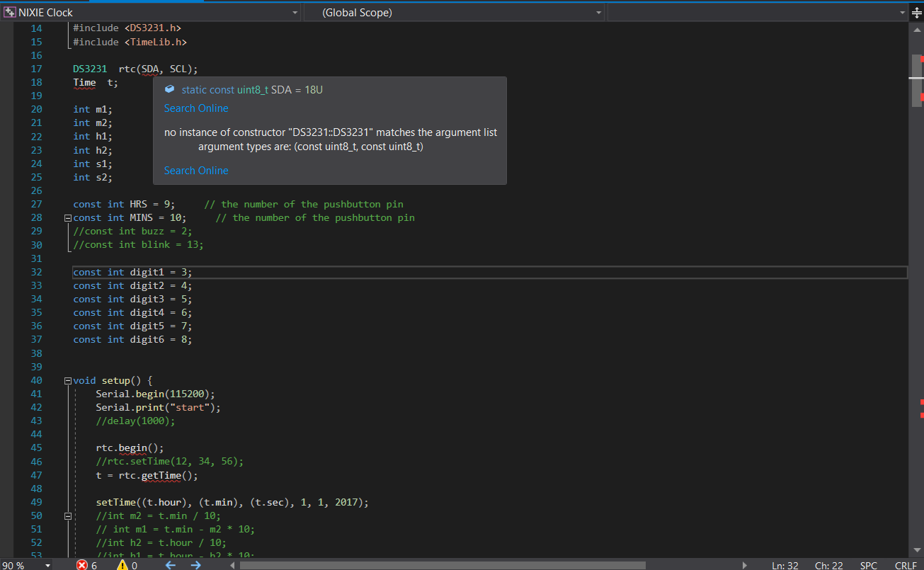Image resolution: width=924 pixels, height=570 pixels.
Task: Click the "const int digit6 = 8;" line
Action: click(x=132, y=340)
